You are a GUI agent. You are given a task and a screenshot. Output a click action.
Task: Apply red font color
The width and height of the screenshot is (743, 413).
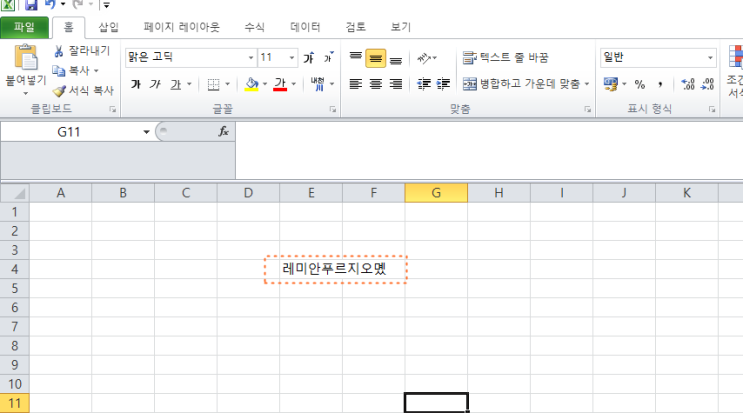tap(280, 84)
